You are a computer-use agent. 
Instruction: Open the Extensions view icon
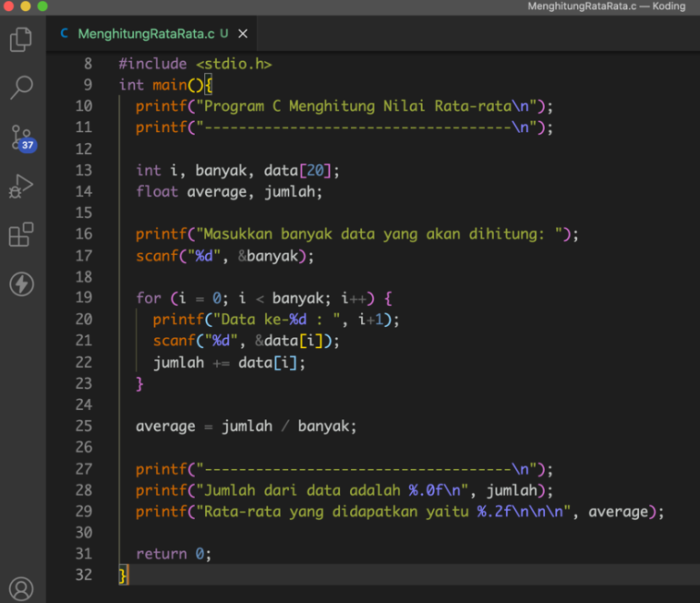[21, 235]
